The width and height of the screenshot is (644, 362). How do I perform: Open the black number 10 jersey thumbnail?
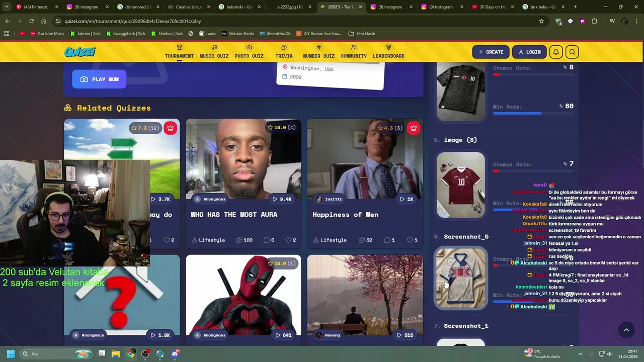[x=461, y=92]
